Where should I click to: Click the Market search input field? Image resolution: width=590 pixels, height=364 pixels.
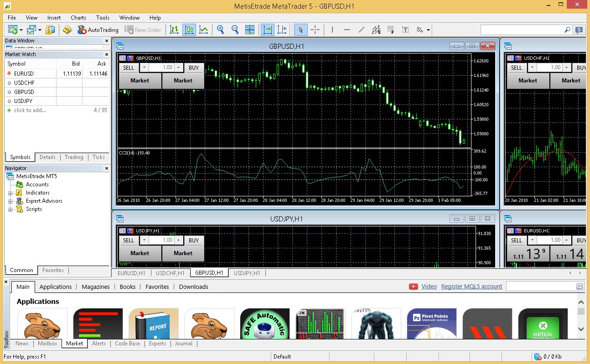[541, 286]
